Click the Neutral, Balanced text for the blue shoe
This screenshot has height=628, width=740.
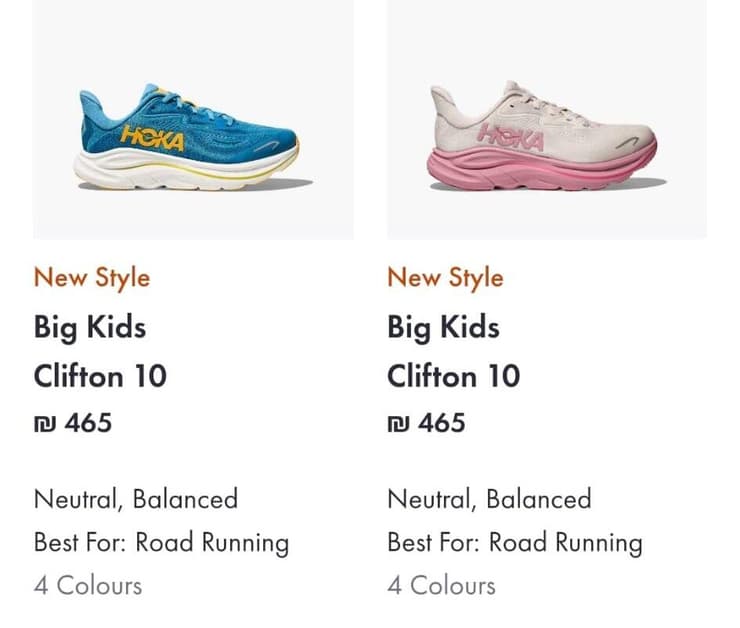click(136, 498)
